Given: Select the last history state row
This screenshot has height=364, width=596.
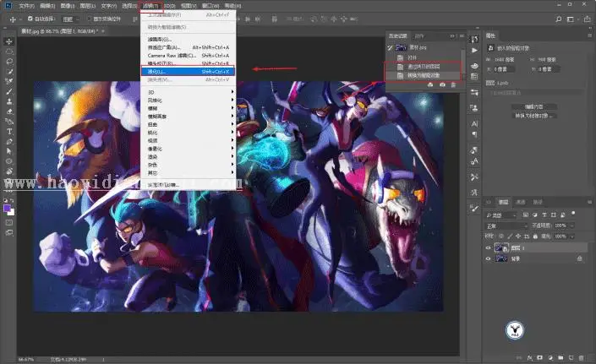Looking at the screenshot, I should click(x=424, y=75).
